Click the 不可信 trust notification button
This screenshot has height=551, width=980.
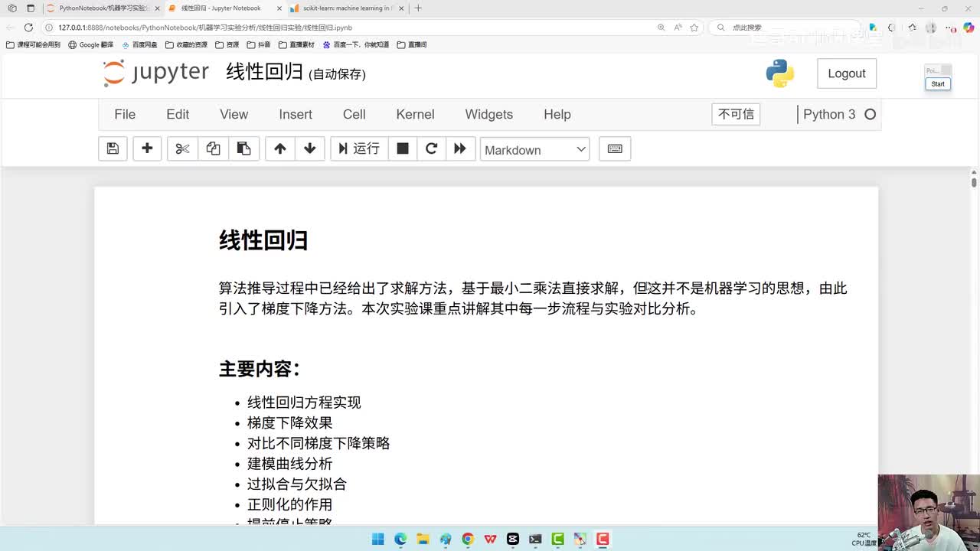[736, 114]
